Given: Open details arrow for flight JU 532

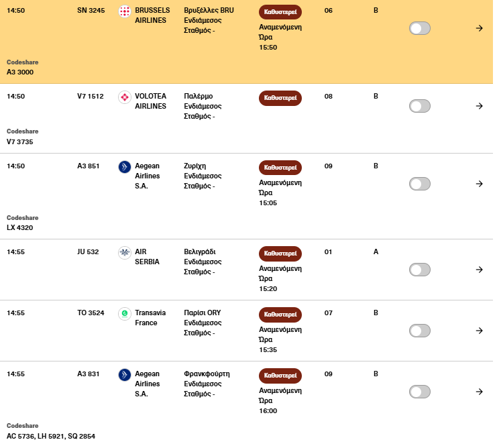Looking at the screenshot, I should [x=480, y=270].
